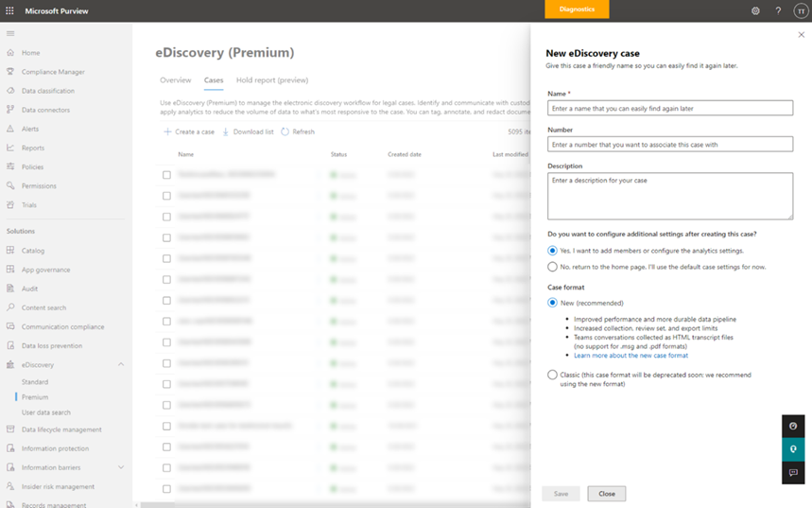This screenshot has height=508, width=812.
Task: Click the Communication compliance icon
Action: (x=10, y=326)
